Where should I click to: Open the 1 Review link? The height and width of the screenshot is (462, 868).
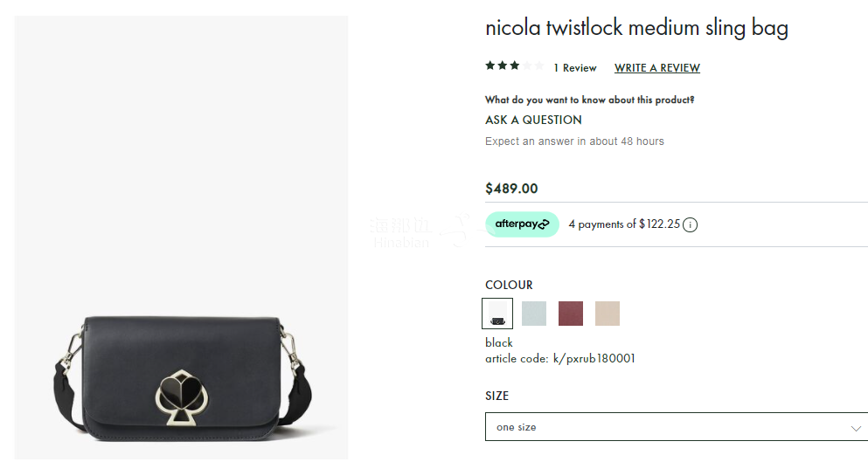pyautogui.click(x=574, y=68)
